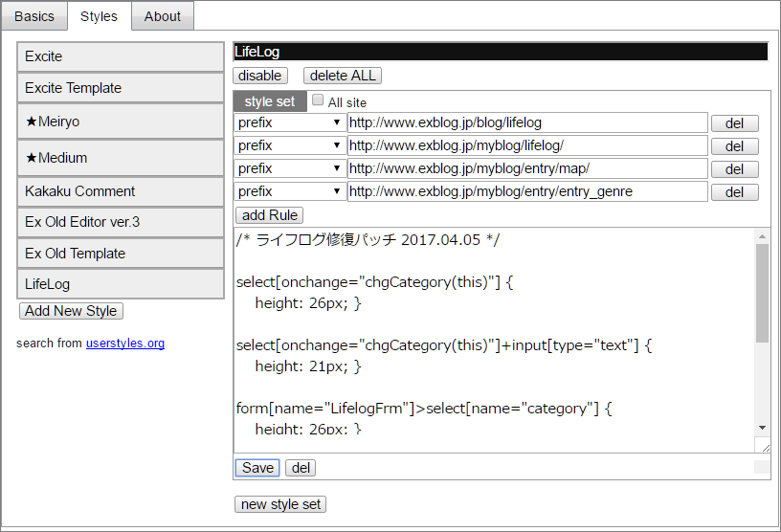Save the style set

[x=257, y=468]
